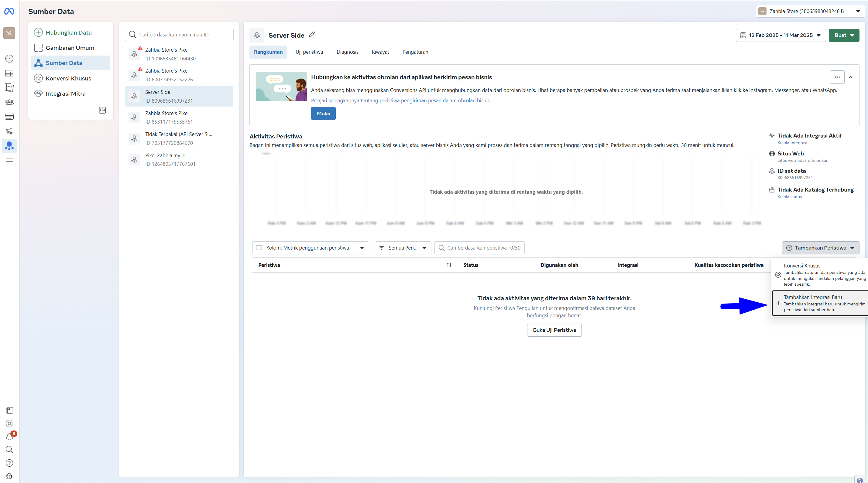The width and height of the screenshot is (868, 483).
Task: Focus the Cari berdasarkan nama atau ID field
Action: point(179,35)
